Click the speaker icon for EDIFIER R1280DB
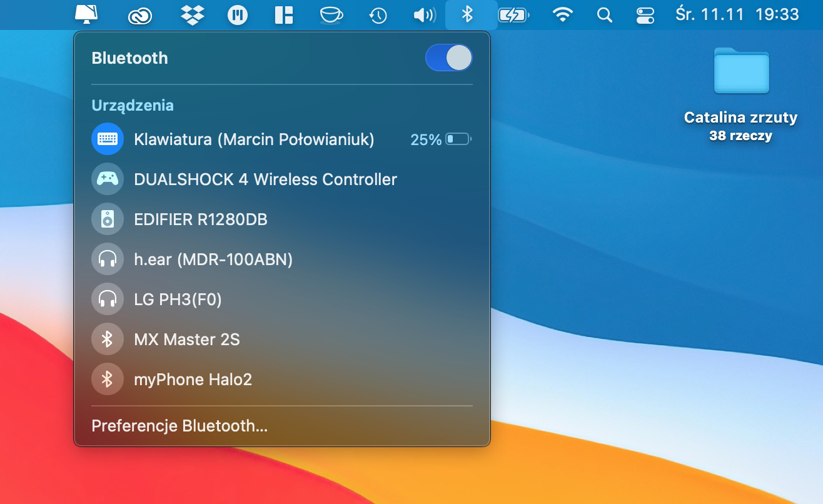Viewport: 823px width, 504px height. click(x=108, y=219)
